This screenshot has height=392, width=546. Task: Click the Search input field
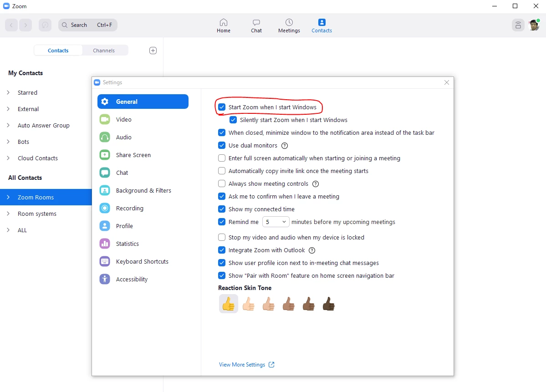[x=88, y=25]
